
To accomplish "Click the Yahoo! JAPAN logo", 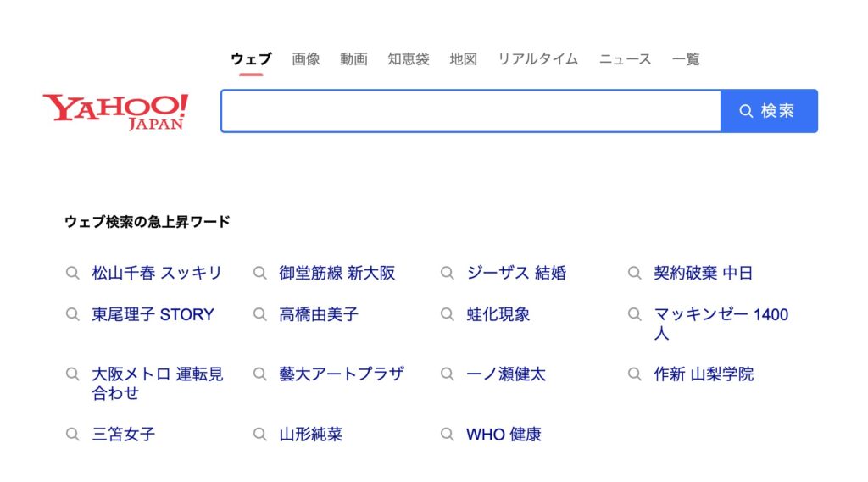I will pyautogui.click(x=115, y=112).
